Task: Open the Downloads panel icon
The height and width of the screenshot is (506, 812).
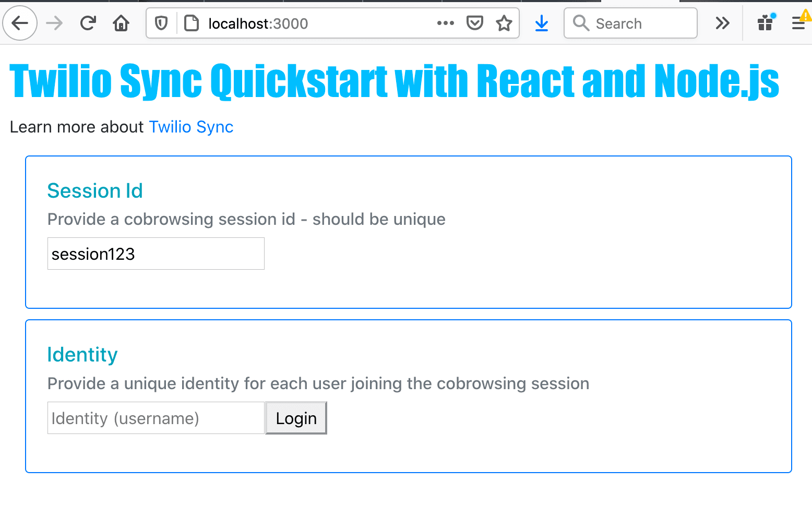Action: 541,23
